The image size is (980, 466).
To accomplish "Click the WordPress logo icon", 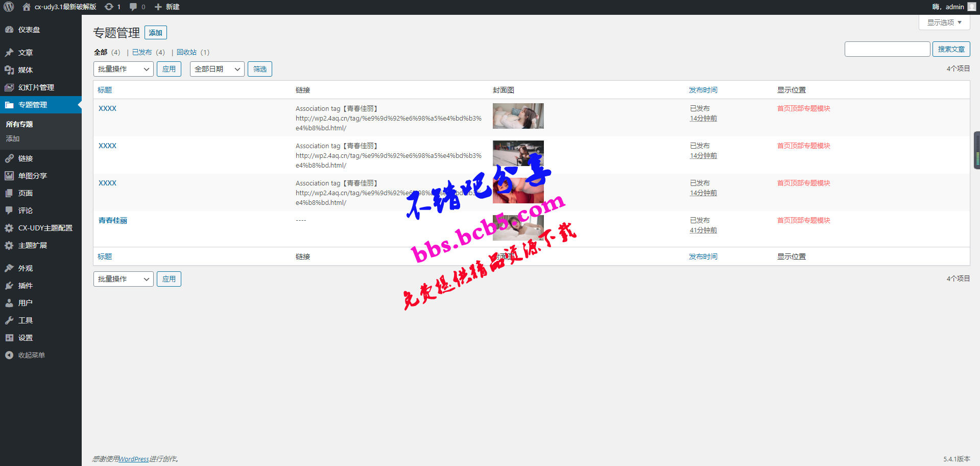I will 9,7.
